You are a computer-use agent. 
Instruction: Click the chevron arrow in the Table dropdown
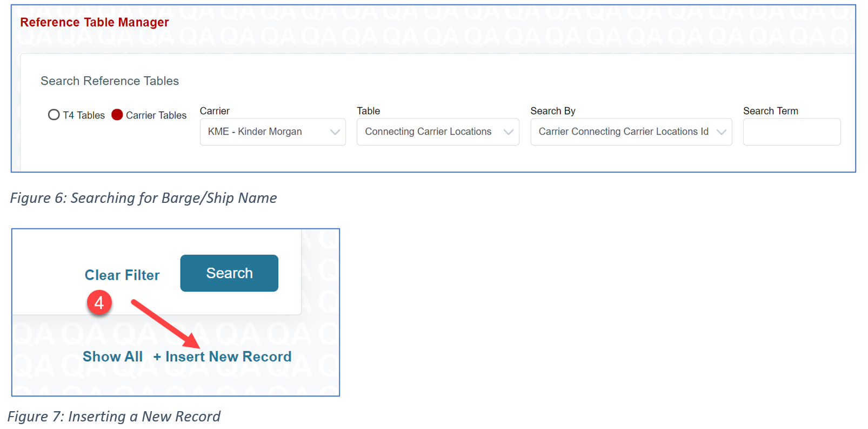tap(508, 132)
